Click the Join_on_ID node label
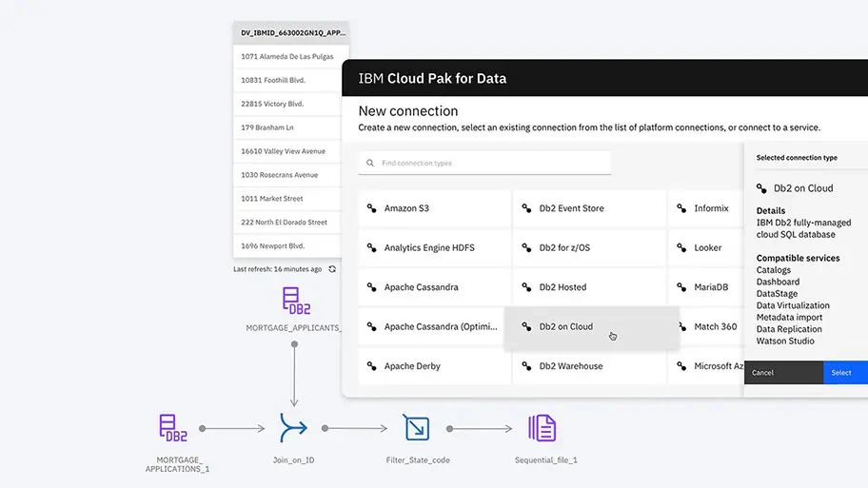This screenshot has width=868, height=488. (293, 459)
